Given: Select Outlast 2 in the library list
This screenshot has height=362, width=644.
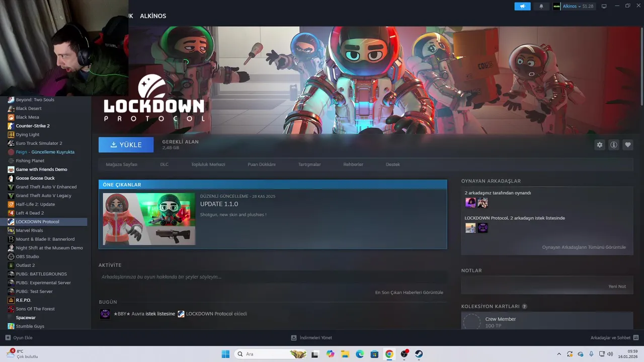Looking at the screenshot, I should tap(25, 265).
